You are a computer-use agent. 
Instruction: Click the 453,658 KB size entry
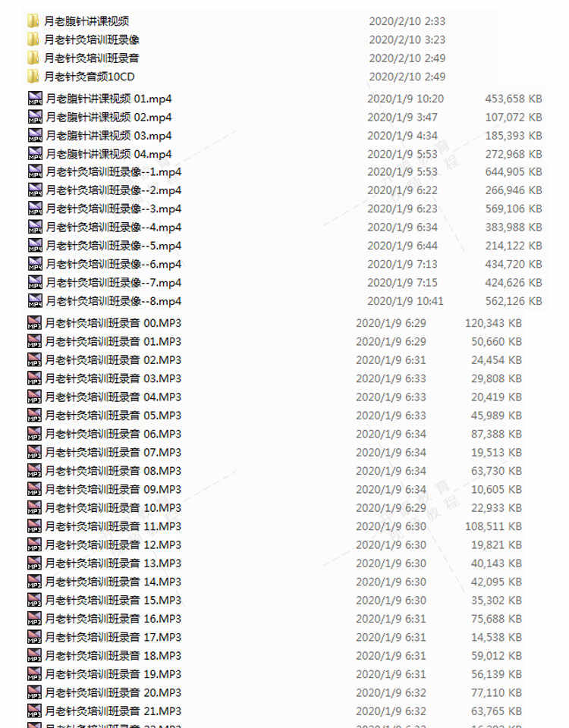tap(514, 99)
